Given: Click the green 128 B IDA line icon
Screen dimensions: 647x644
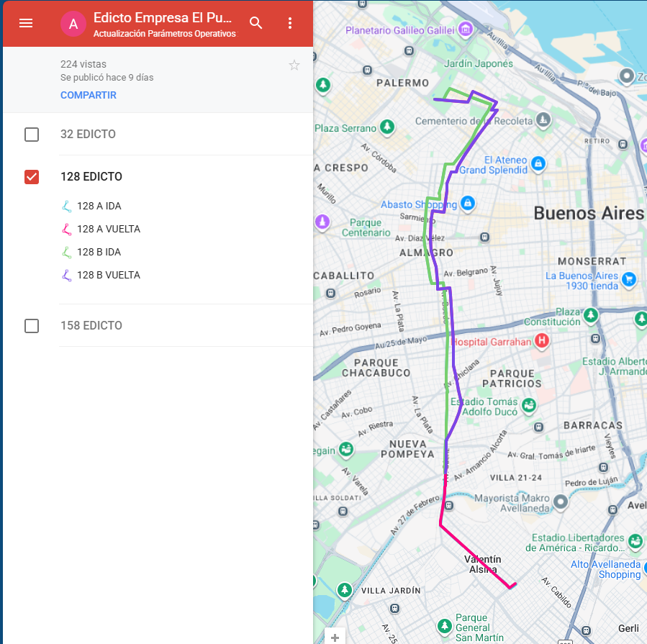Looking at the screenshot, I should [x=66, y=252].
